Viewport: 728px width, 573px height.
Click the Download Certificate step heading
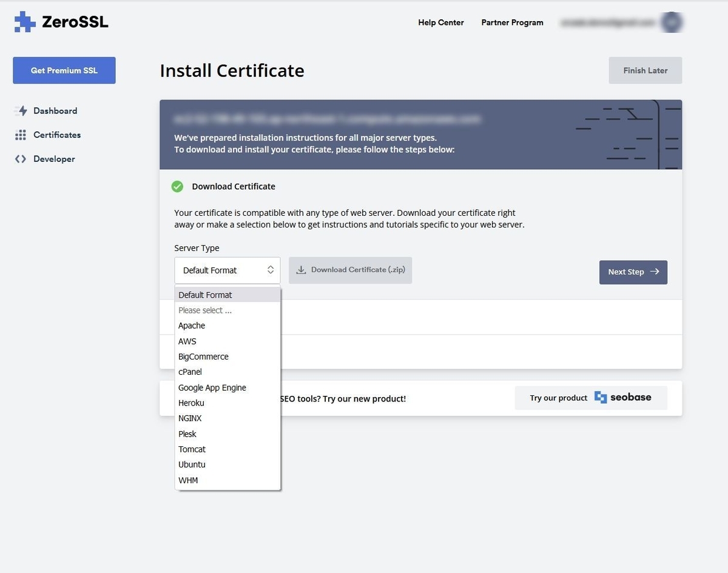pyautogui.click(x=234, y=186)
